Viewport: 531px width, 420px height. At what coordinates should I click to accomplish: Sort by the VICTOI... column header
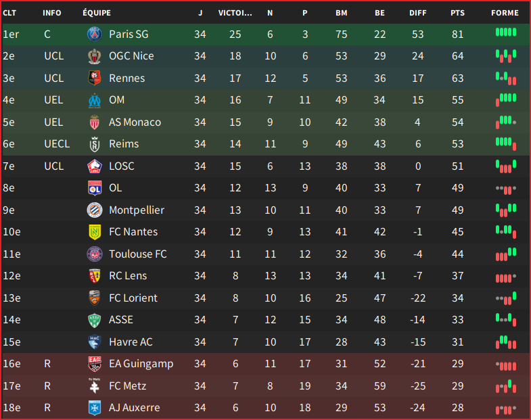(x=235, y=13)
